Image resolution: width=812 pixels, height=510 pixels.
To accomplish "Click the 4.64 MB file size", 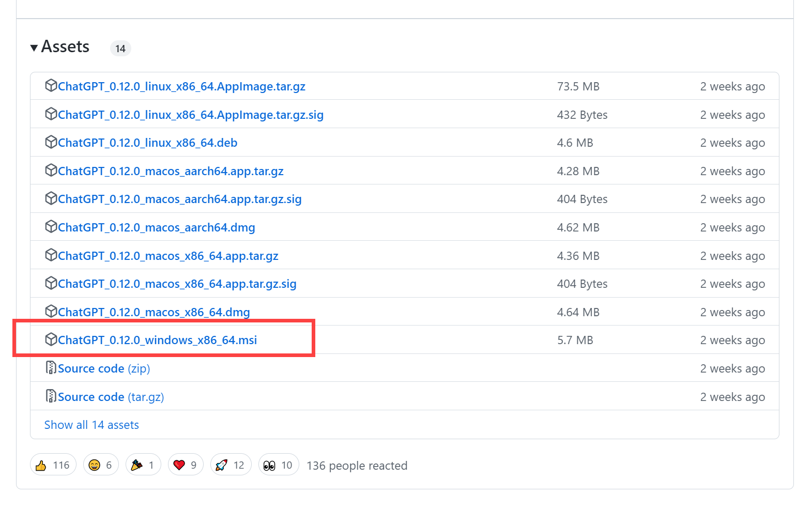I will (578, 312).
